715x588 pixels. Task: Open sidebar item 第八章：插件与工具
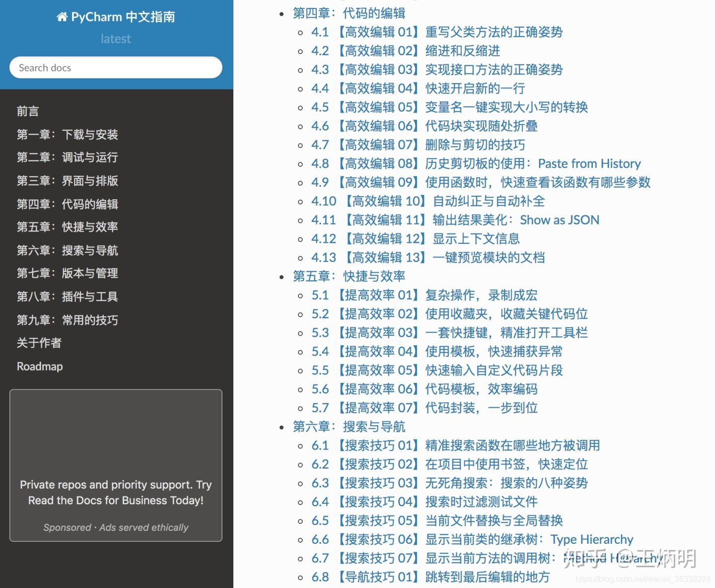point(68,296)
